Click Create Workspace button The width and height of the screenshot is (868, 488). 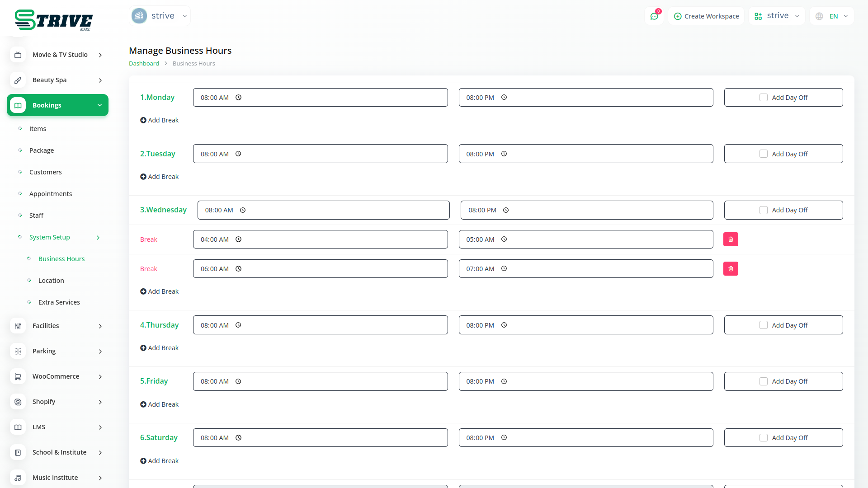point(706,16)
